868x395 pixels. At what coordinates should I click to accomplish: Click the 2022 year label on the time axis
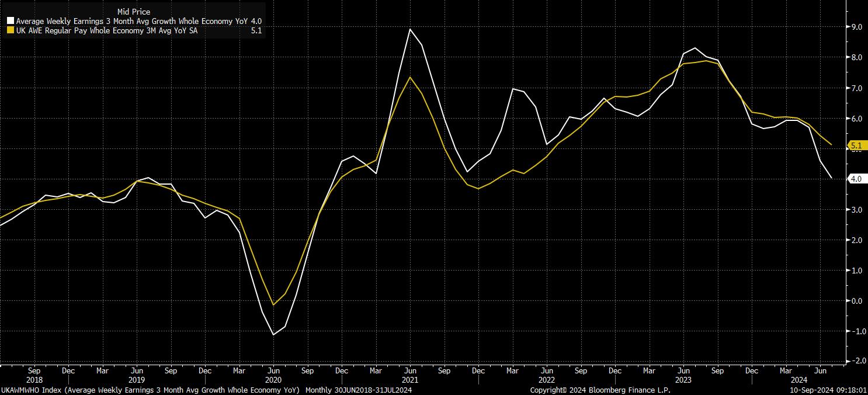coord(547,380)
